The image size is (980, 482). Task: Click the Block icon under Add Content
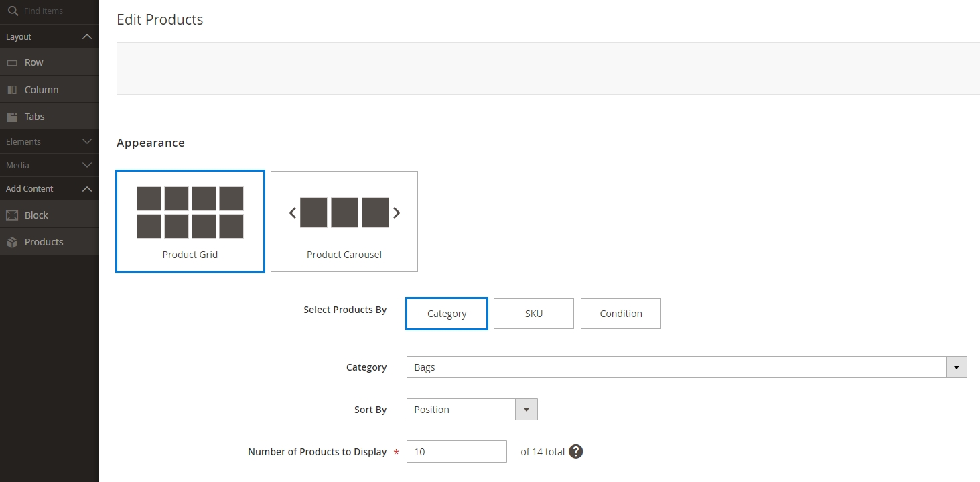[13, 215]
